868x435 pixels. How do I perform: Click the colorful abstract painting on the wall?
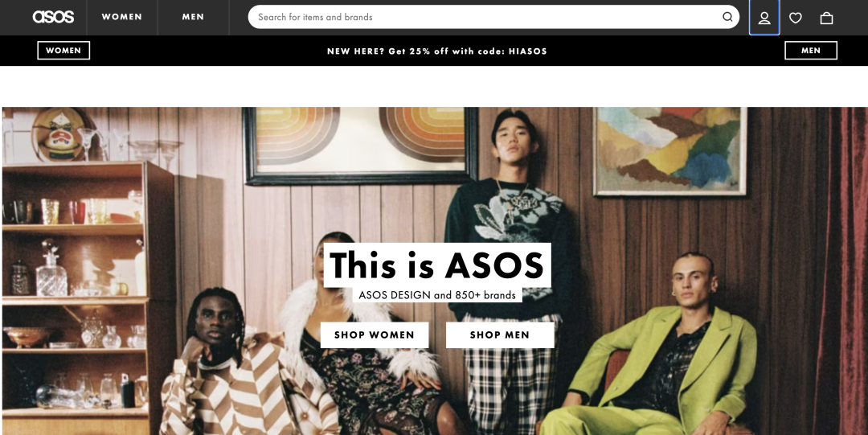click(x=669, y=150)
